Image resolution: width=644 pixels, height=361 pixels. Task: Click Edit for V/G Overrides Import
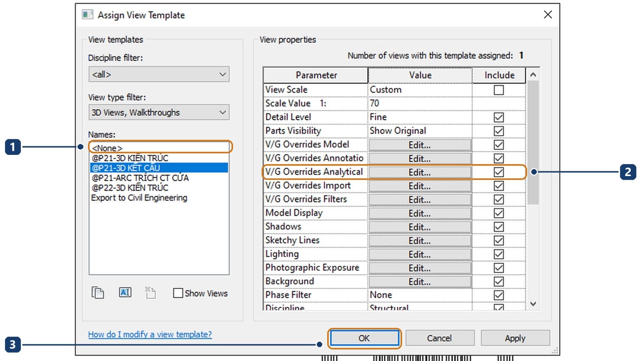click(420, 186)
